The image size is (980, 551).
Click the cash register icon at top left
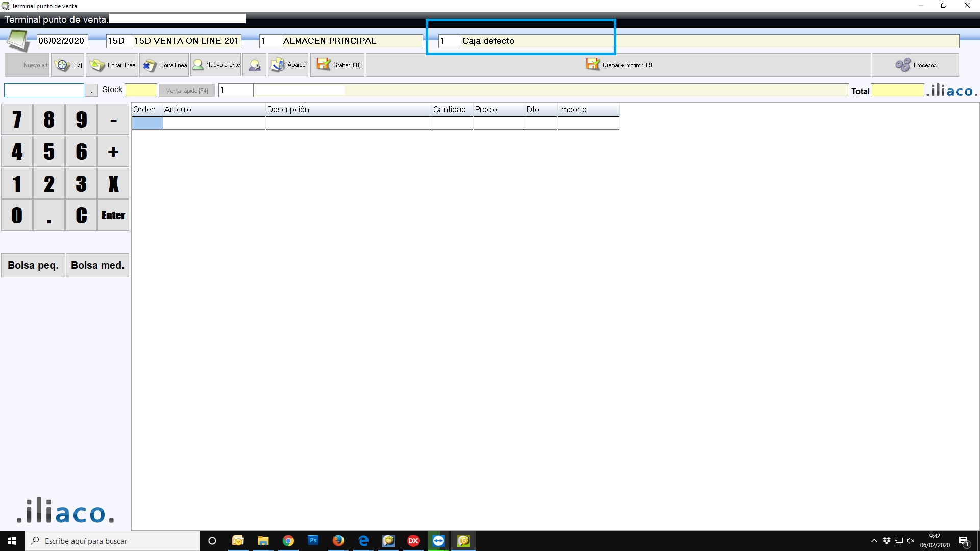click(x=18, y=41)
